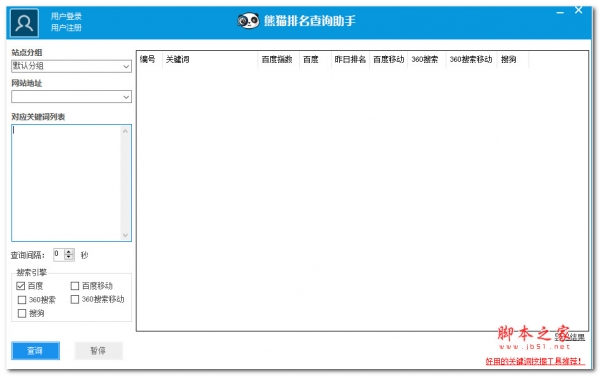The width and height of the screenshot is (600, 376).
Task: Enable the 360搜索移动 checkbox
Action: (75, 299)
